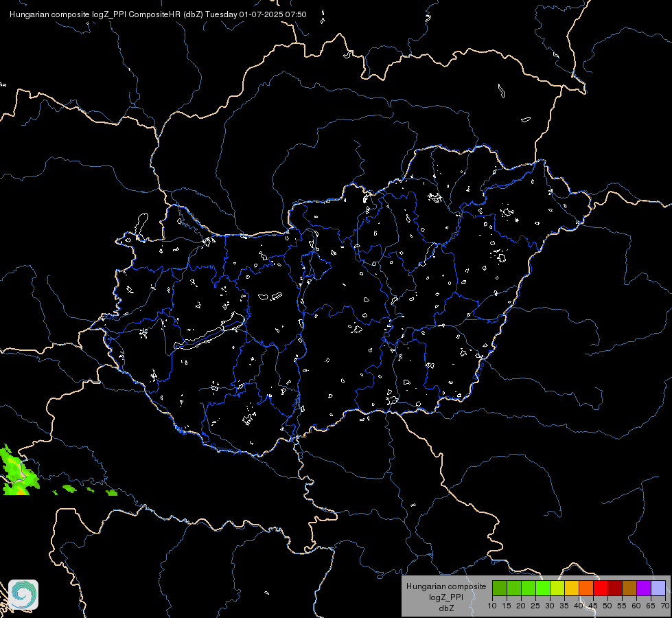Click the '10' value on legend scale
The height and width of the screenshot is (618, 672).
(x=492, y=606)
